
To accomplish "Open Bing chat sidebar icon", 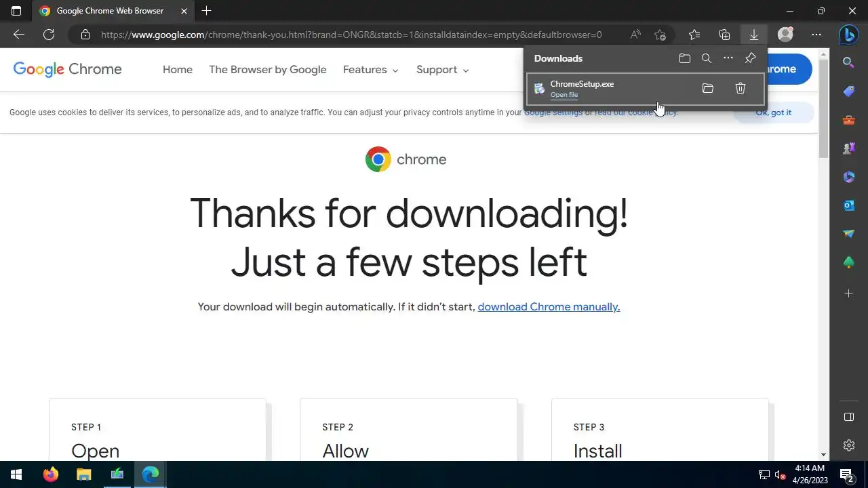I will 848,35.
